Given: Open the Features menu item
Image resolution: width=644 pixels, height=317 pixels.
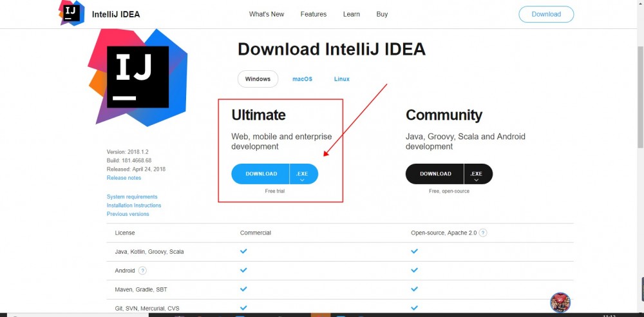Looking at the screenshot, I should [x=314, y=14].
